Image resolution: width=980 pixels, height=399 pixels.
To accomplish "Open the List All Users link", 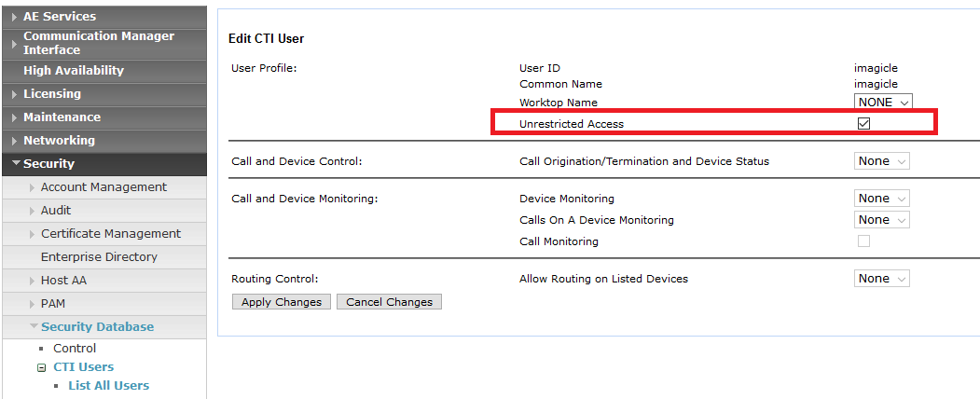I will tap(108, 385).
